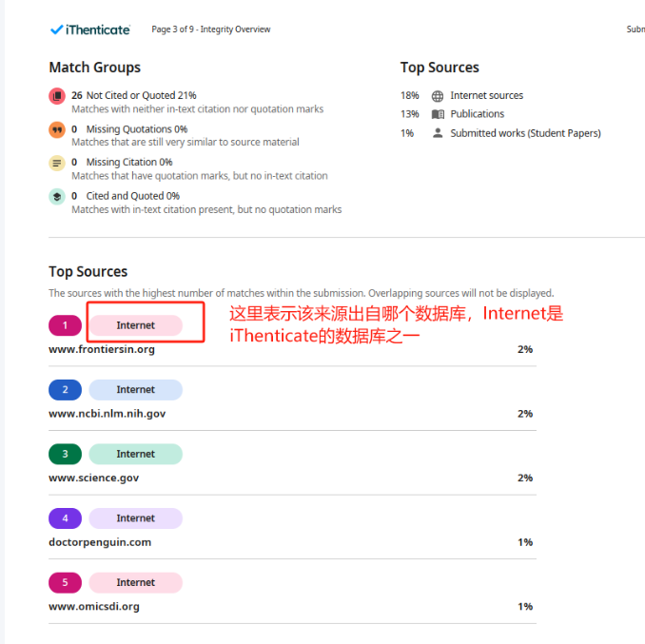Screen dimensions: 645x644
Task: Click 'Matches that have quotation marks' description
Action: [200, 176]
